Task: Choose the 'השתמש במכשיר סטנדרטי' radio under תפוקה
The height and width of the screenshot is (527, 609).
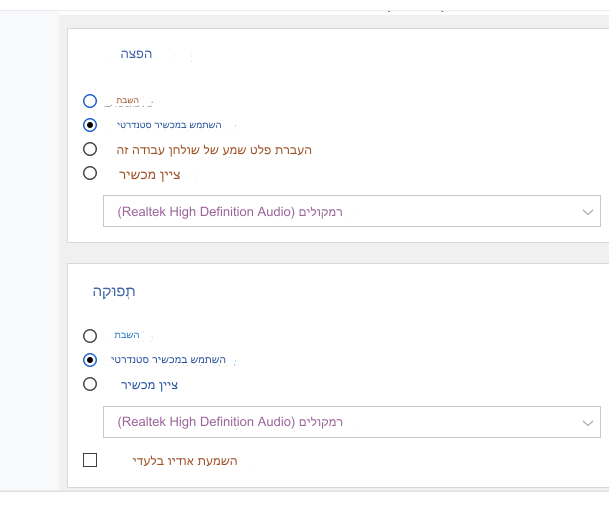Action: (90, 360)
